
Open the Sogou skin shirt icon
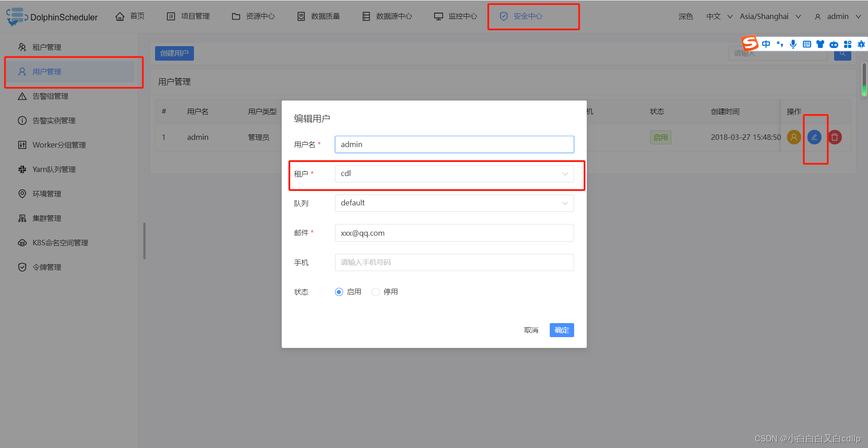(x=820, y=44)
